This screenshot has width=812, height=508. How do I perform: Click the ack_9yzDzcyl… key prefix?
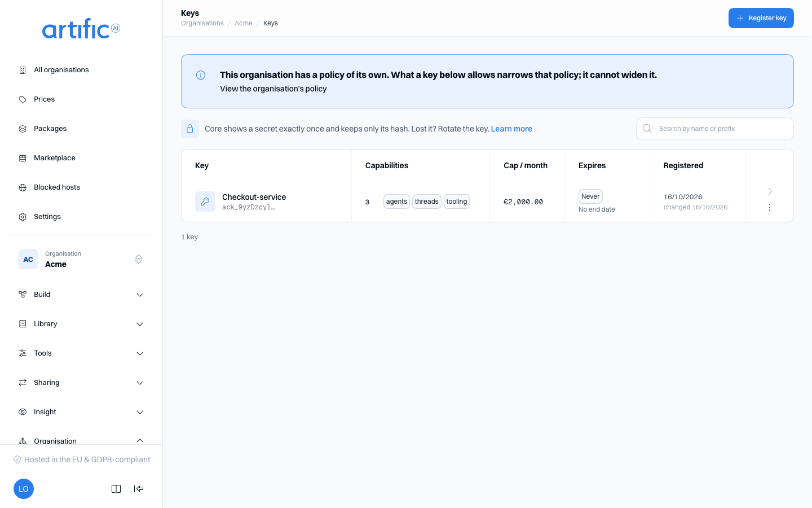point(249,207)
